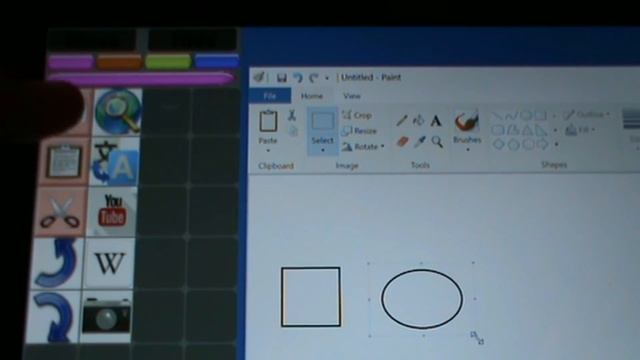This screenshot has height=360, width=640.
Task: Select the Rounded rectangle shape
Action: 498,130
